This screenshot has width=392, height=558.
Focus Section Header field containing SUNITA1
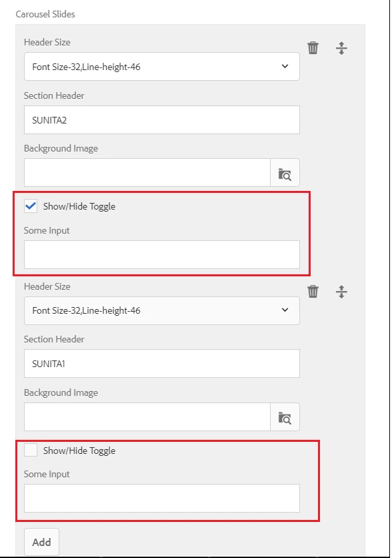[x=162, y=363]
